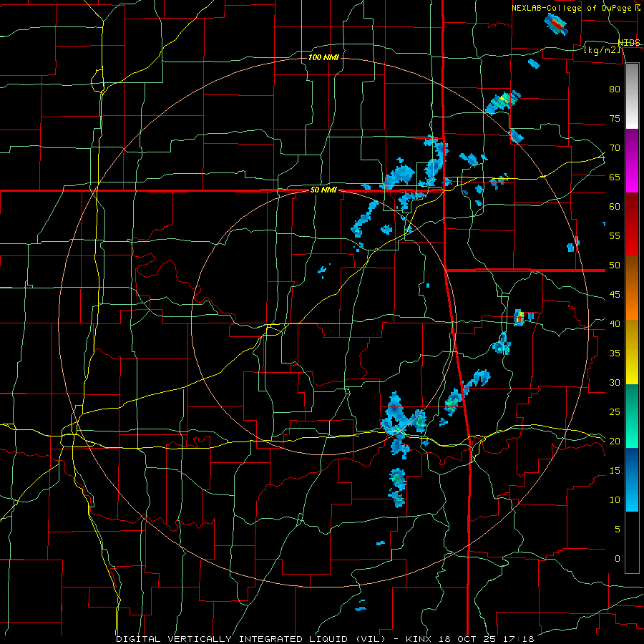
Task: Pick the light blue segment of the color bar
Action: click(632, 479)
